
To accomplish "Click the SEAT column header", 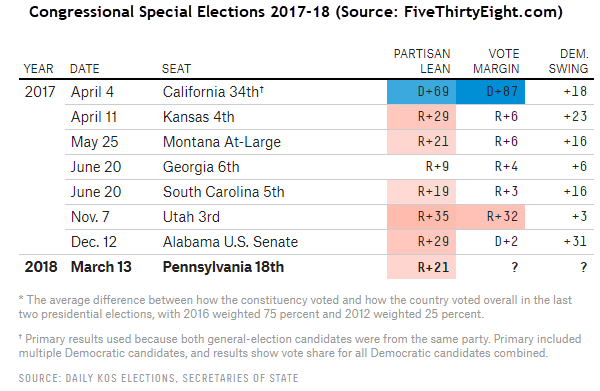I will [x=176, y=68].
